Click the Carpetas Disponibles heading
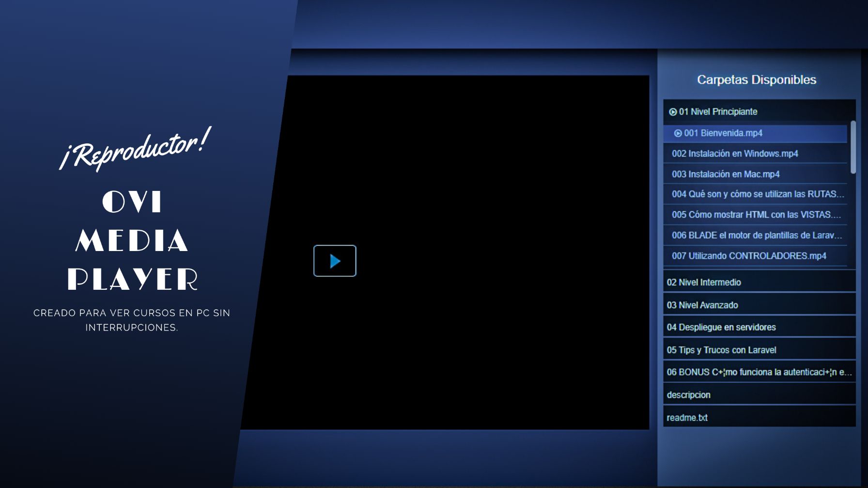 tap(757, 80)
